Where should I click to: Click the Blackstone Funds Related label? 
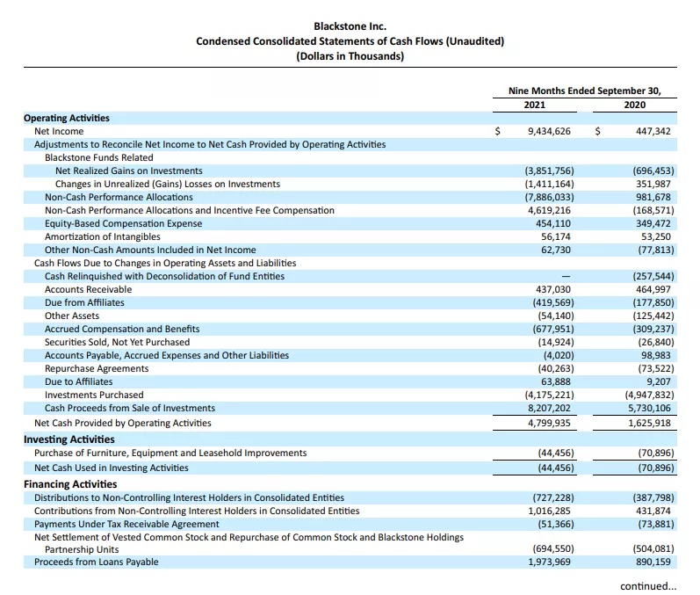(98, 157)
